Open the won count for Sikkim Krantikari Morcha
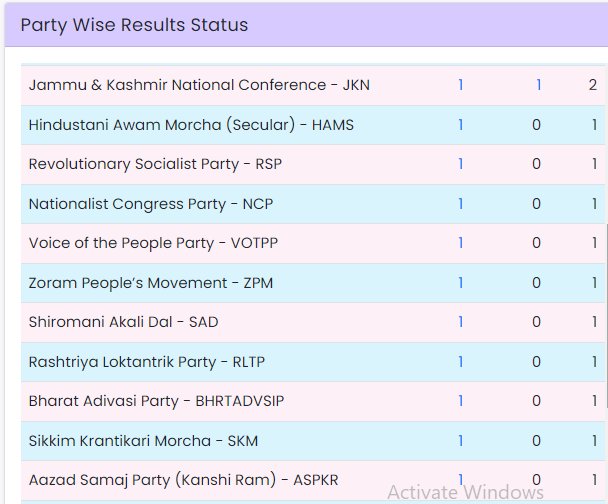Image resolution: width=608 pixels, height=504 pixels. pos(461,441)
